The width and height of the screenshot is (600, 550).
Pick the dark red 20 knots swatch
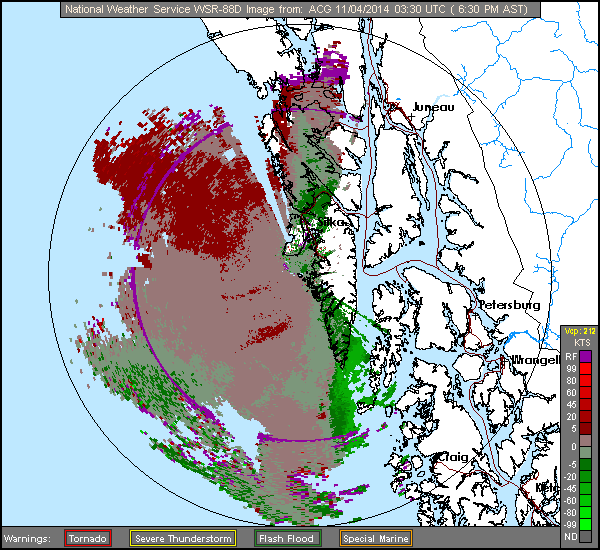pos(585,416)
